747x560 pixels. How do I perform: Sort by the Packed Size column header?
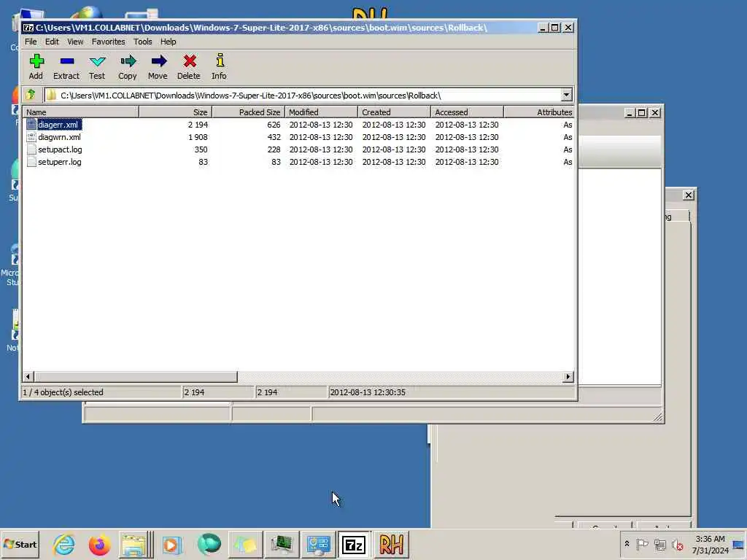248,112
